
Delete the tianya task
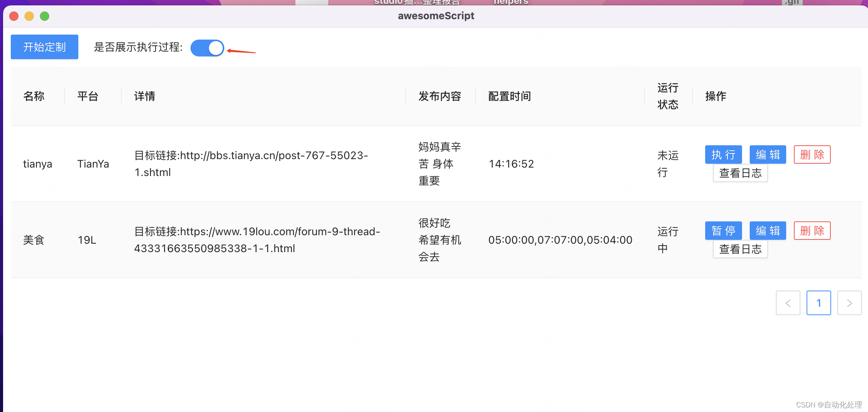[812, 154]
